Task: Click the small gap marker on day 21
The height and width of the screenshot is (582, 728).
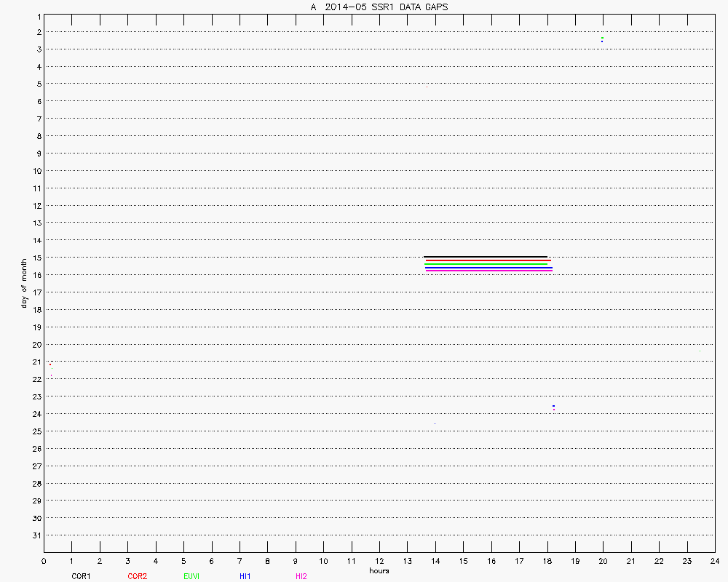Action: pos(50,364)
